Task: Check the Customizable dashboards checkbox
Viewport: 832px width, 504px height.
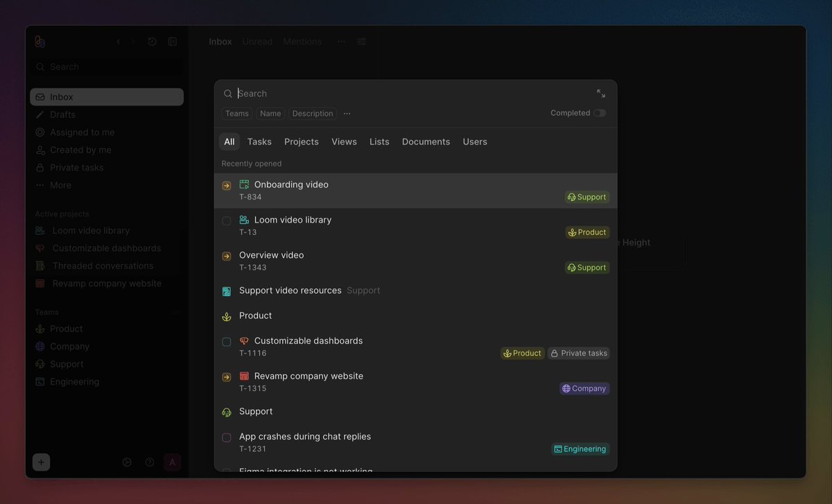Action: tap(227, 342)
